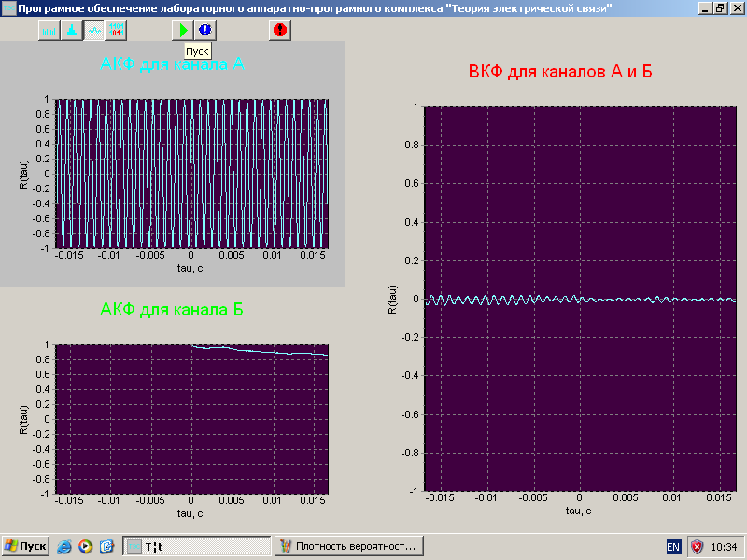Click the 'АКФ для канала А' heading
This screenshot has height=560, width=747.
pos(172,64)
